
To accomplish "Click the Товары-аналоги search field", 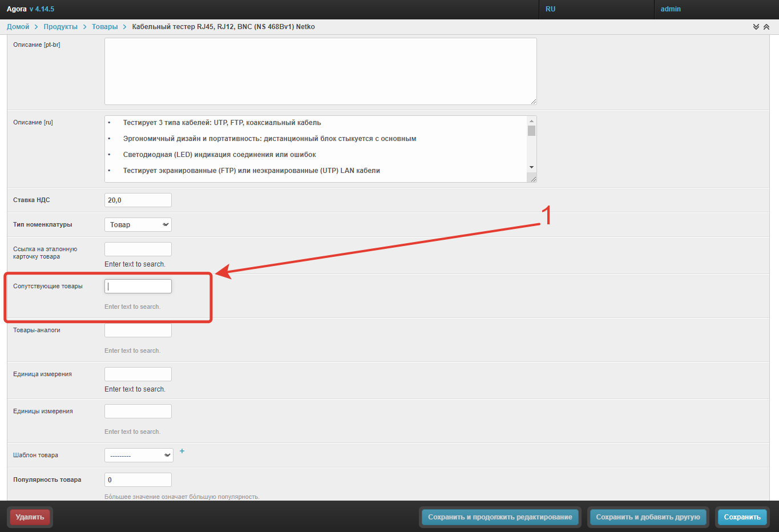I will pyautogui.click(x=138, y=331).
